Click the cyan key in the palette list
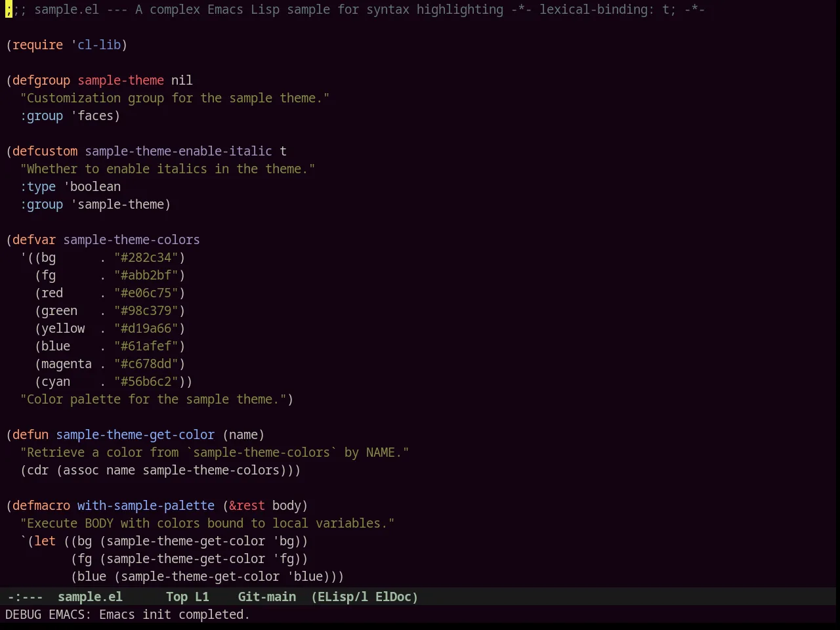840x630 pixels. pyautogui.click(x=56, y=381)
